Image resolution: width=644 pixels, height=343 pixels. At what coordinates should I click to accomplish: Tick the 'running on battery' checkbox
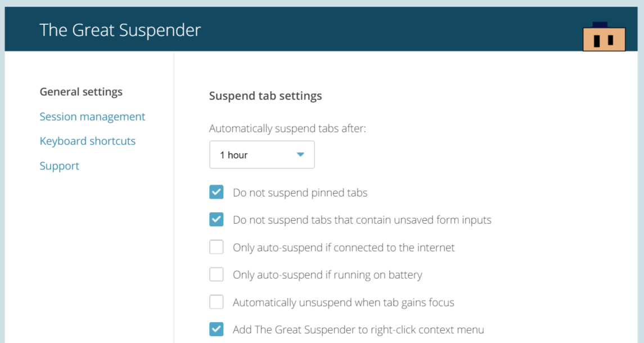tap(217, 275)
